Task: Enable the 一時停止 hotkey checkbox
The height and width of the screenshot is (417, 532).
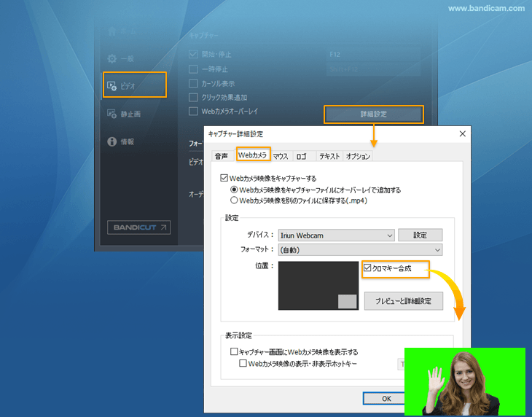Action: tap(193, 69)
